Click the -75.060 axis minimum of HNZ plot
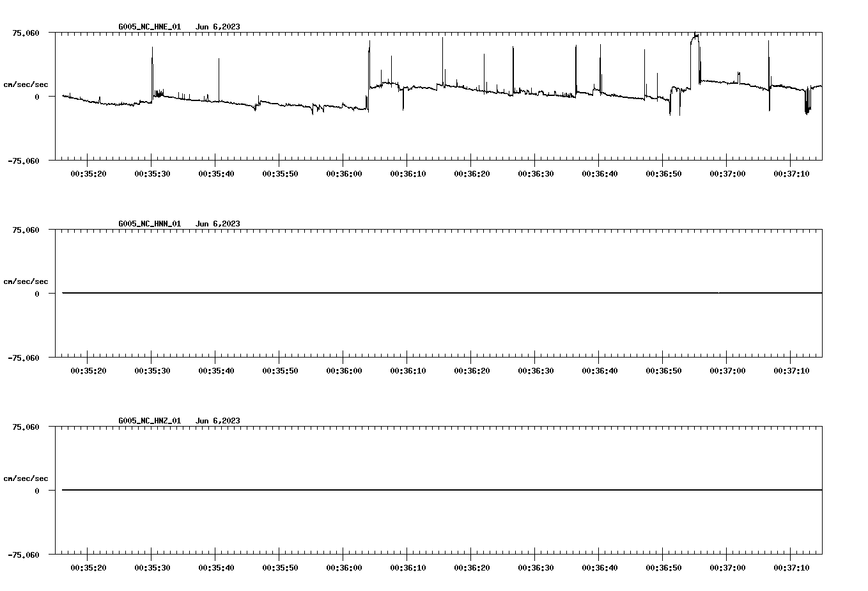Screen dimensions: 868x591 pos(24,555)
